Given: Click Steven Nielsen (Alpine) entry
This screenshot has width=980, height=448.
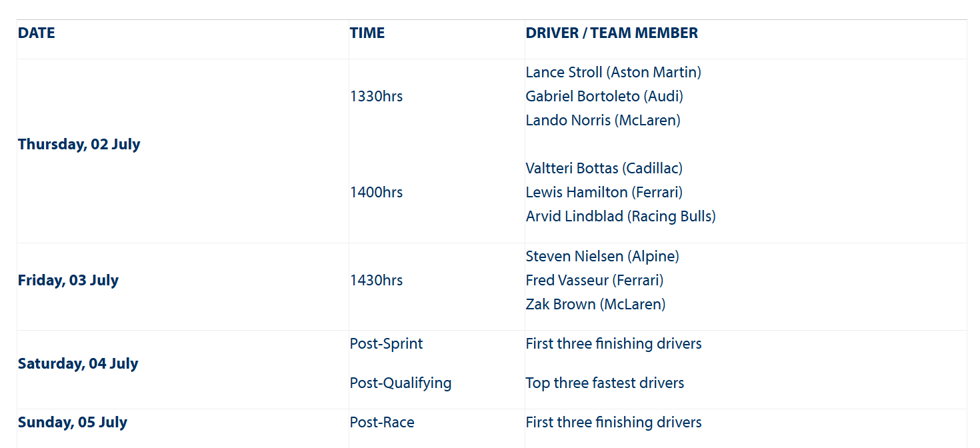Looking at the screenshot, I should 603,256.
